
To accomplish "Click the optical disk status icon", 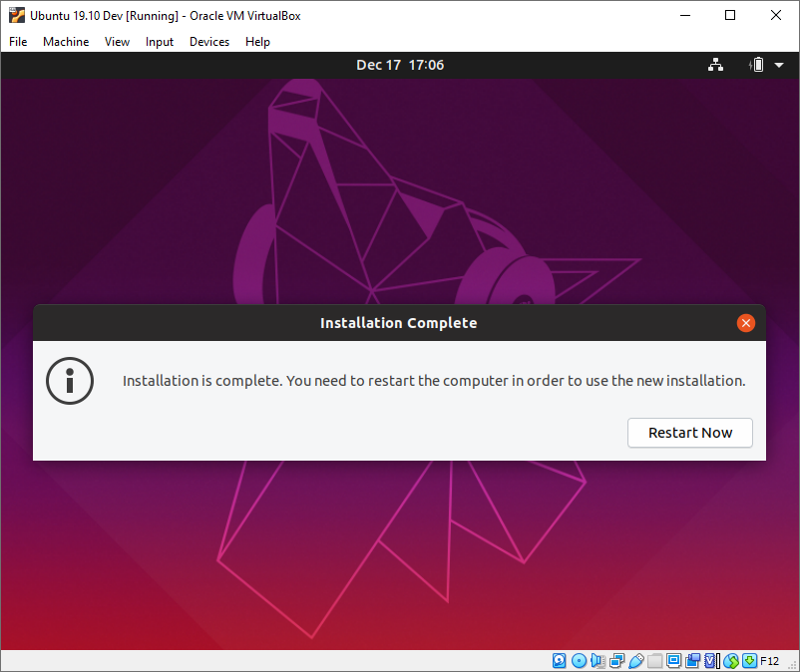I will point(580,661).
